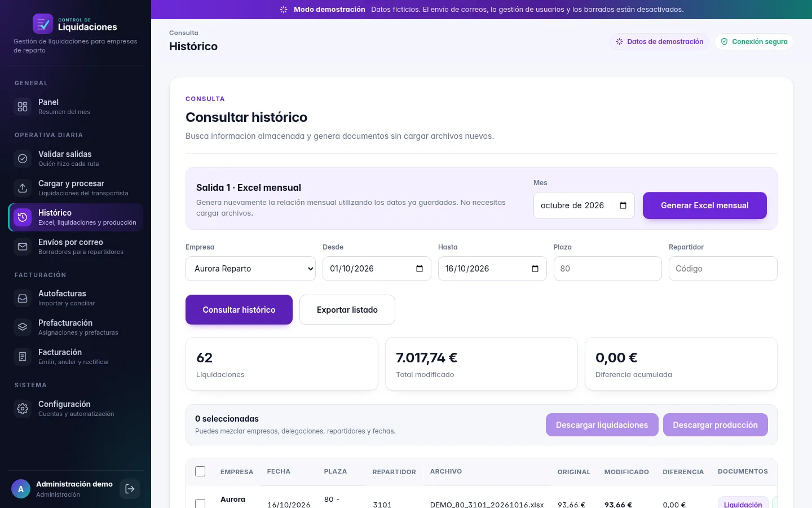
Task: Click the Modo demostración banner label
Action: pos(329,10)
